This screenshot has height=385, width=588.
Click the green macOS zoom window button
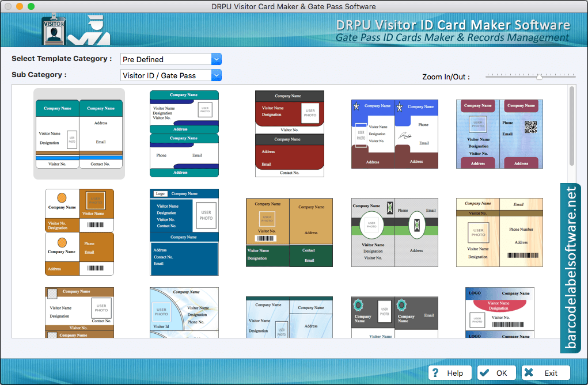point(31,6)
